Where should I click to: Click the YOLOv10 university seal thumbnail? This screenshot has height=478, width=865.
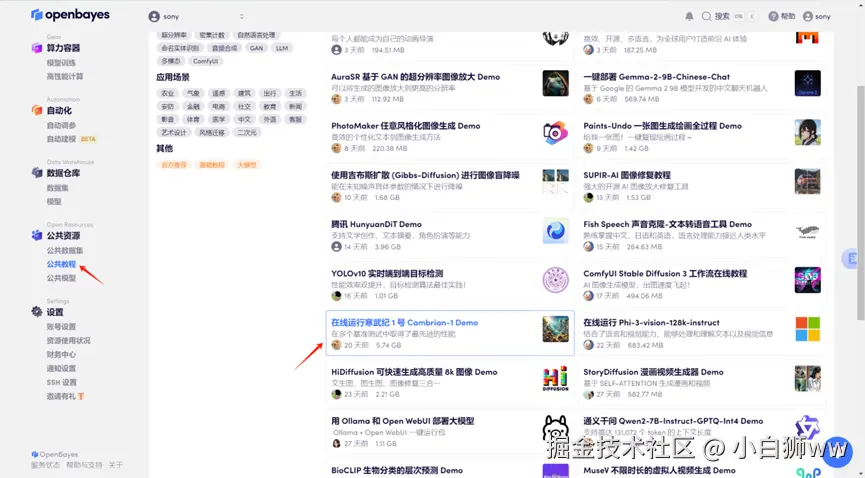click(x=556, y=280)
